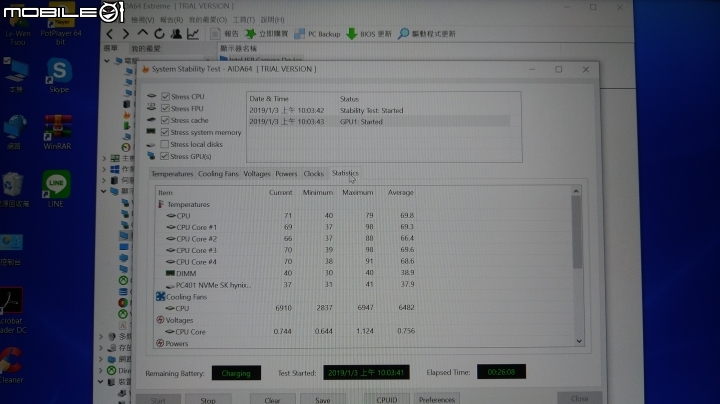
Task: Click the Up arrow in AIDA64 toolbar
Action: (143, 34)
